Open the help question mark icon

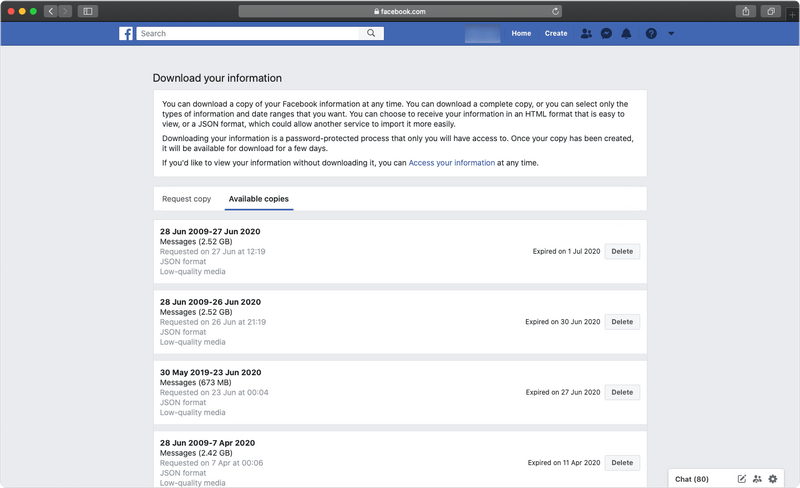[x=651, y=34]
